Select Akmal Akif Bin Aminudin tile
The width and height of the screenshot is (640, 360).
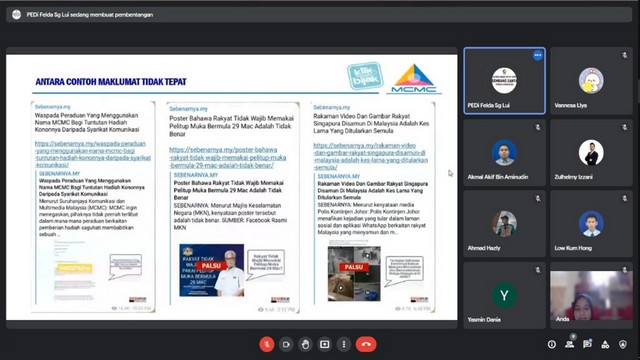coord(504,152)
